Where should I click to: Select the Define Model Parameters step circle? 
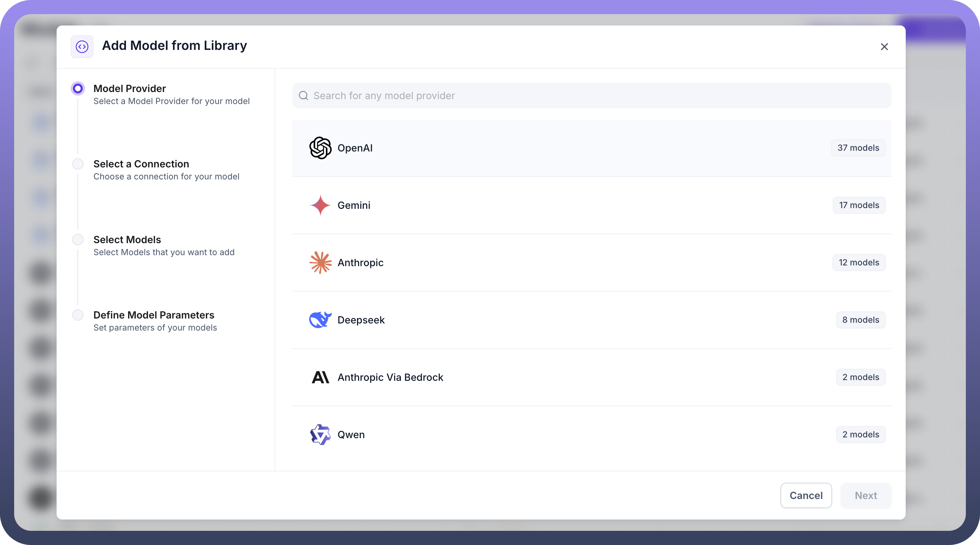pyautogui.click(x=77, y=315)
